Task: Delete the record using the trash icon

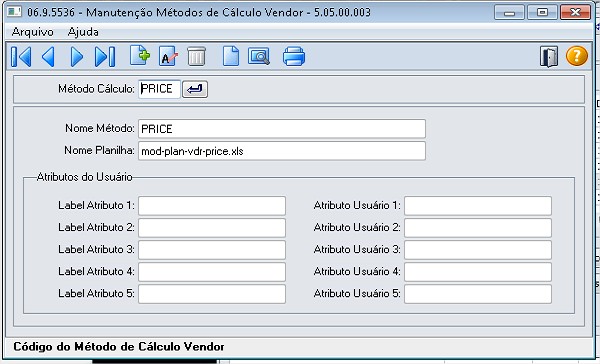Action: tap(197, 56)
